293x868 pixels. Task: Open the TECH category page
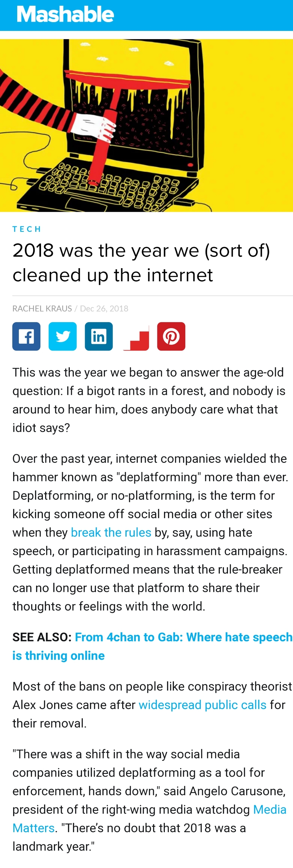pos(27,229)
